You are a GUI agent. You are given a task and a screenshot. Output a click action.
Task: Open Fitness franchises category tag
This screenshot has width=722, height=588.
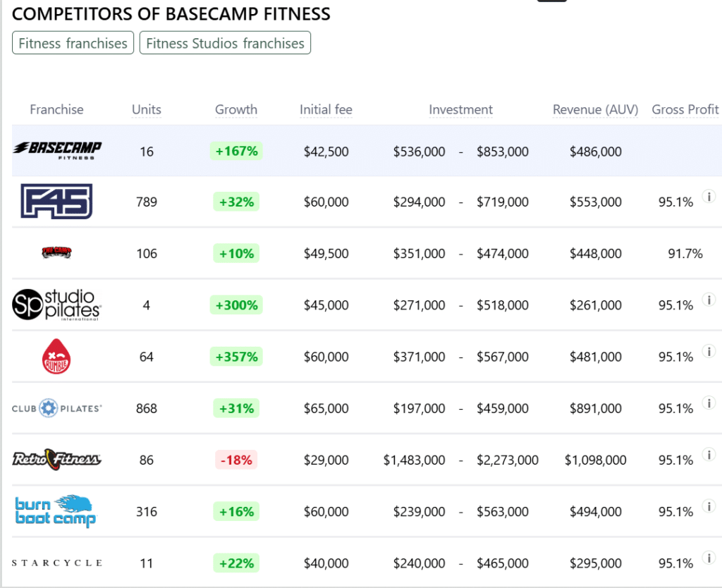(x=73, y=43)
